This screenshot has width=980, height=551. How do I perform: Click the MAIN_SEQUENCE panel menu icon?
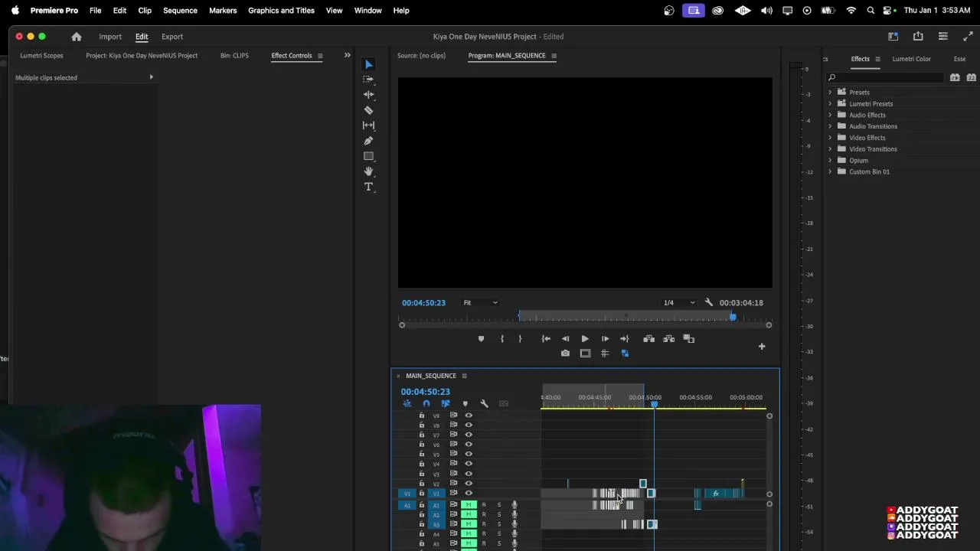(x=464, y=376)
